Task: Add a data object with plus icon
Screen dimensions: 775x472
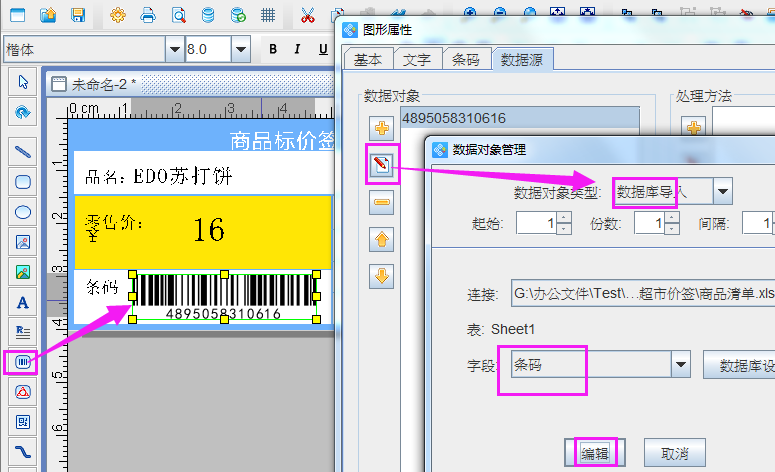Action: (382, 128)
